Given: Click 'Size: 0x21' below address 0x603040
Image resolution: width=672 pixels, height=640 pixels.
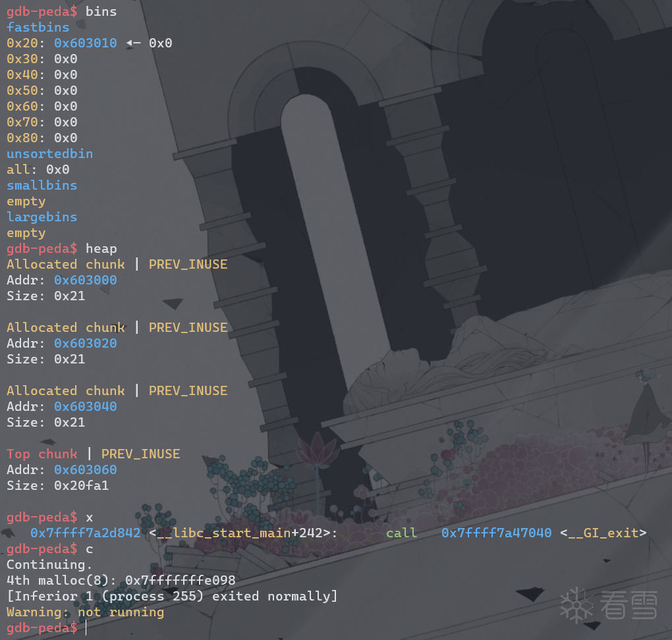Looking at the screenshot, I should (46, 422).
